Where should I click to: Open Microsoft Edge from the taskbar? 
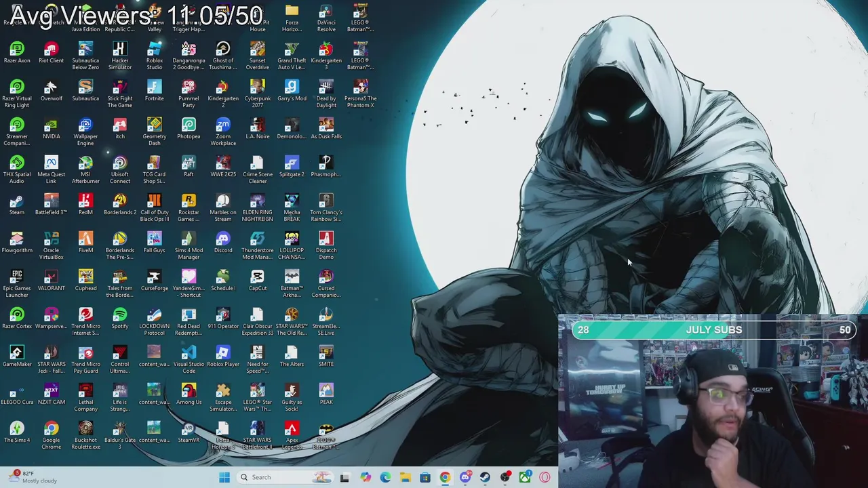tap(385, 477)
